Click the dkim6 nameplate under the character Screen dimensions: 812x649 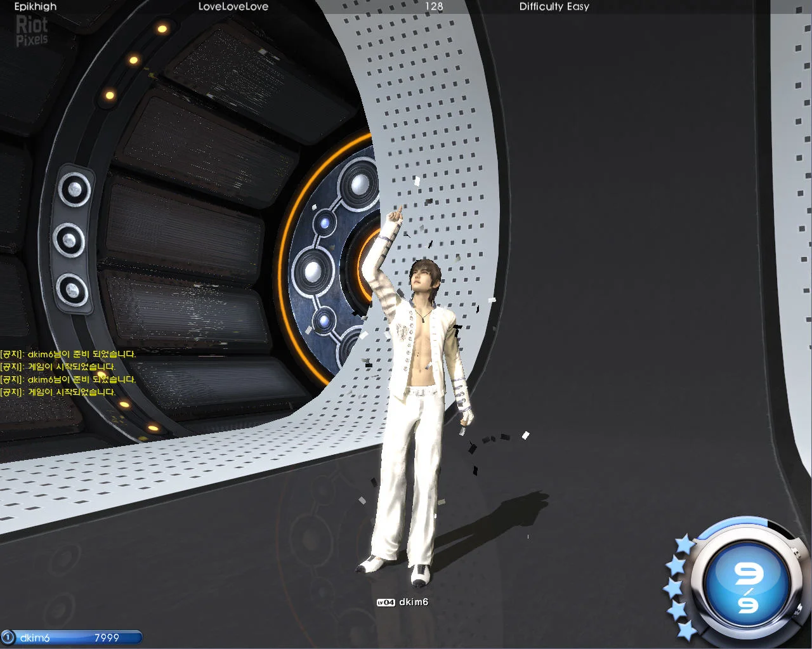[414, 602]
